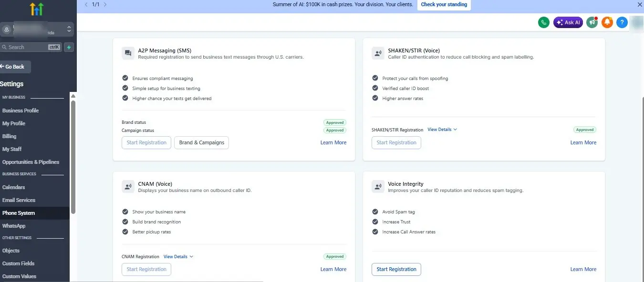Open Calendars settings
The height and width of the screenshot is (282, 644).
pyautogui.click(x=14, y=187)
